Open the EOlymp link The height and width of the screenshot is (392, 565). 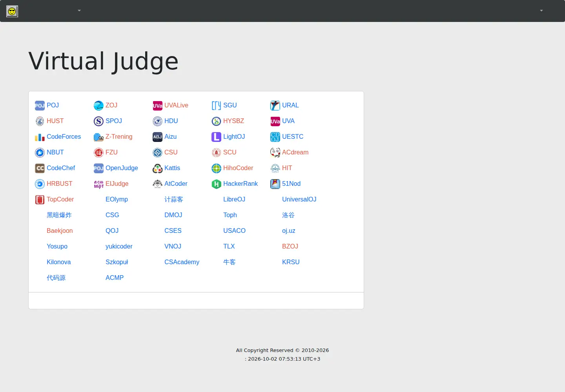117,199
